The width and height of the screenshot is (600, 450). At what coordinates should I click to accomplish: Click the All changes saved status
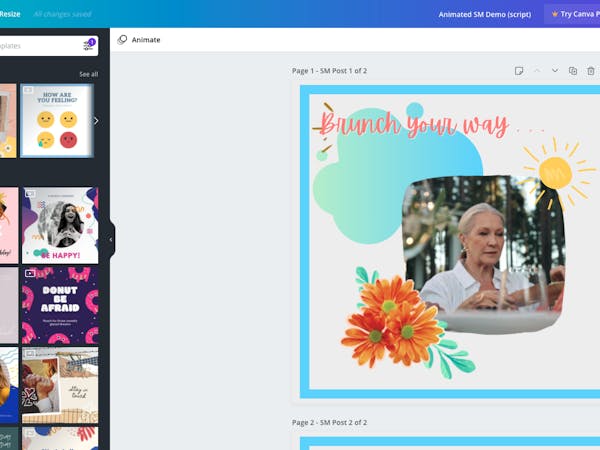[62, 14]
